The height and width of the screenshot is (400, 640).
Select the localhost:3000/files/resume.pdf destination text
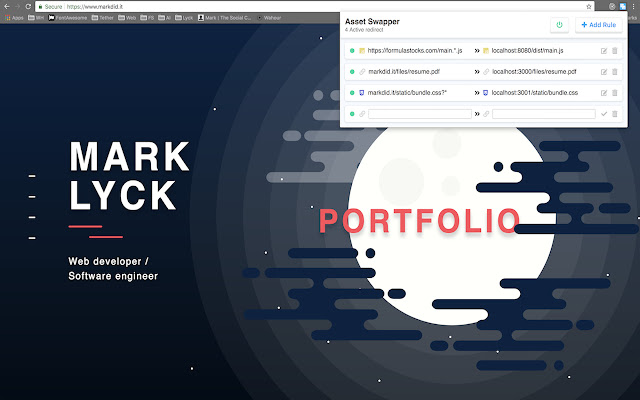[x=534, y=71]
